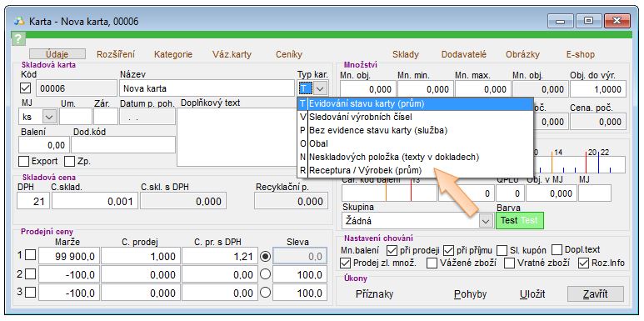Image resolution: width=644 pixels, height=321 pixels.
Task: Minimize the Karta window
Action: (560, 21)
